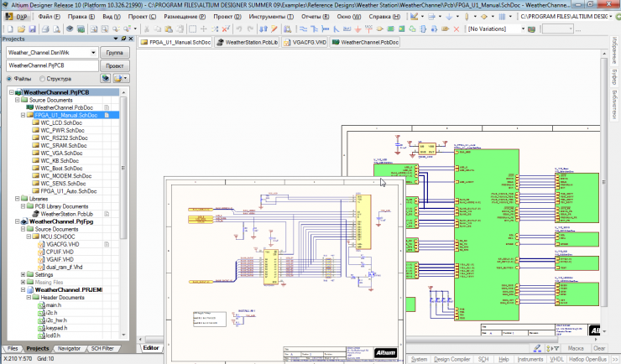Expand the Settings folder node

pyautogui.click(x=23, y=274)
